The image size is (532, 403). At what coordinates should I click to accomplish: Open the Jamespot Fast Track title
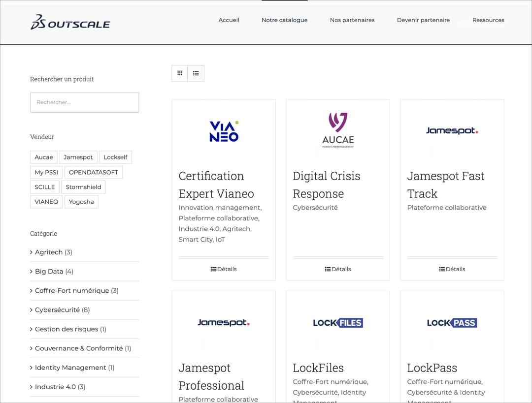point(446,185)
